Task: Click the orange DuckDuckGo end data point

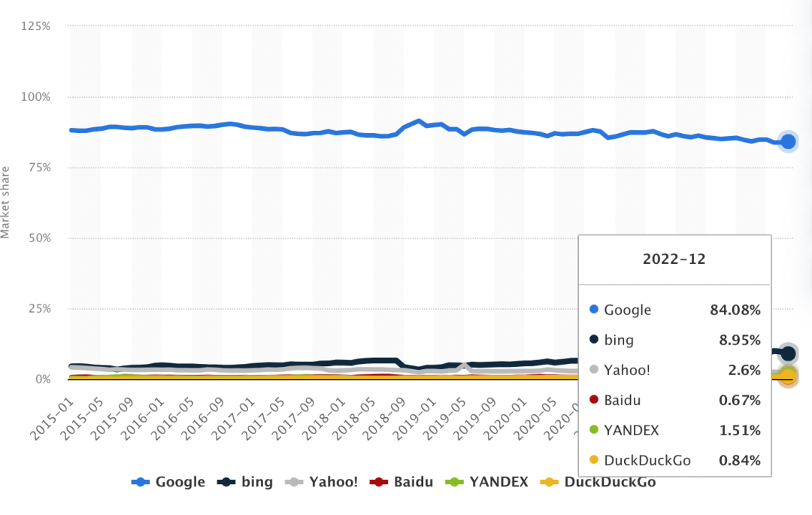Action: (x=788, y=377)
